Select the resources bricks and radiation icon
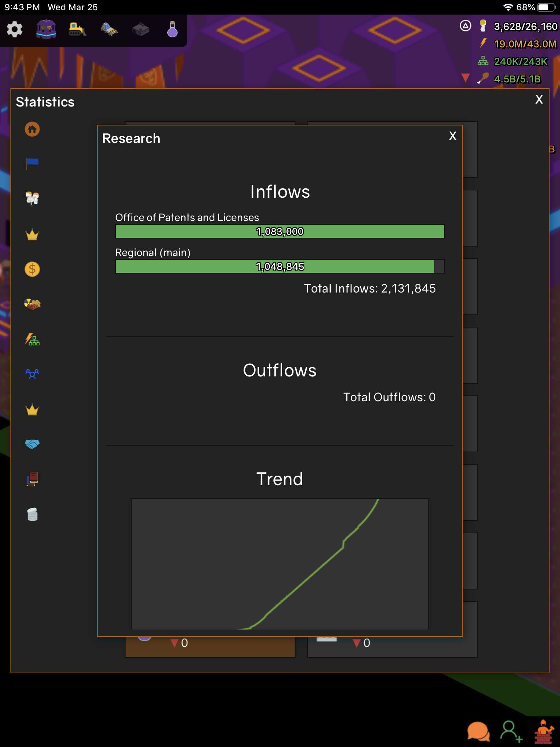This screenshot has height=747, width=560. tap(32, 304)
